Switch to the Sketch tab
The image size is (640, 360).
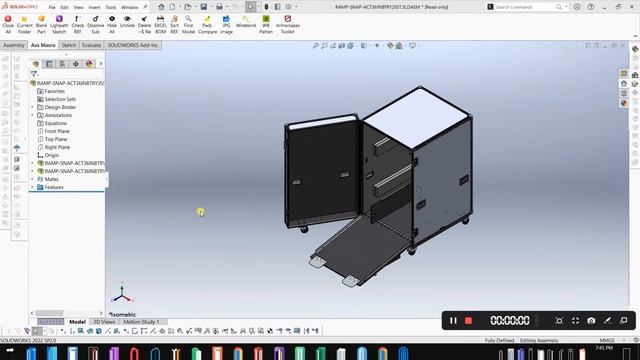click(x=69, y=45)
